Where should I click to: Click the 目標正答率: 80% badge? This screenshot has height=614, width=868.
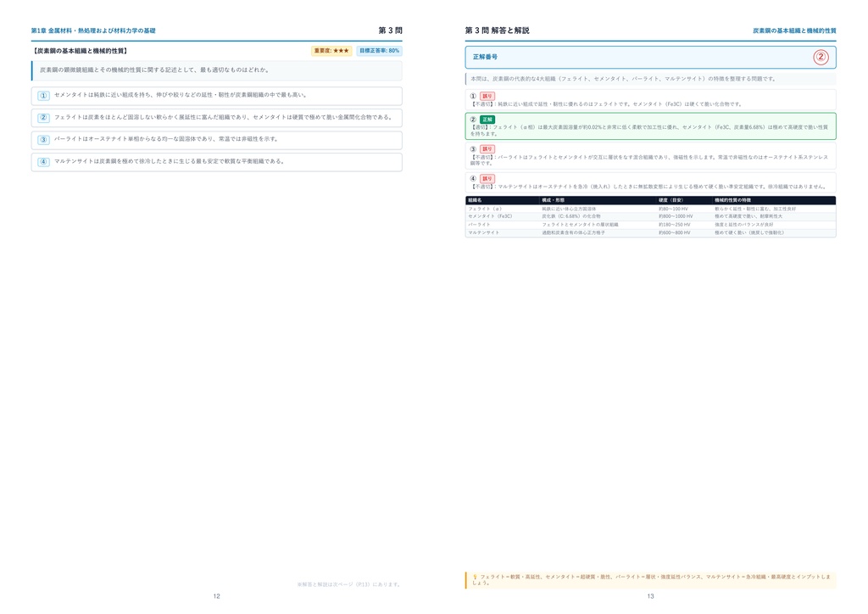pos(379,51)
